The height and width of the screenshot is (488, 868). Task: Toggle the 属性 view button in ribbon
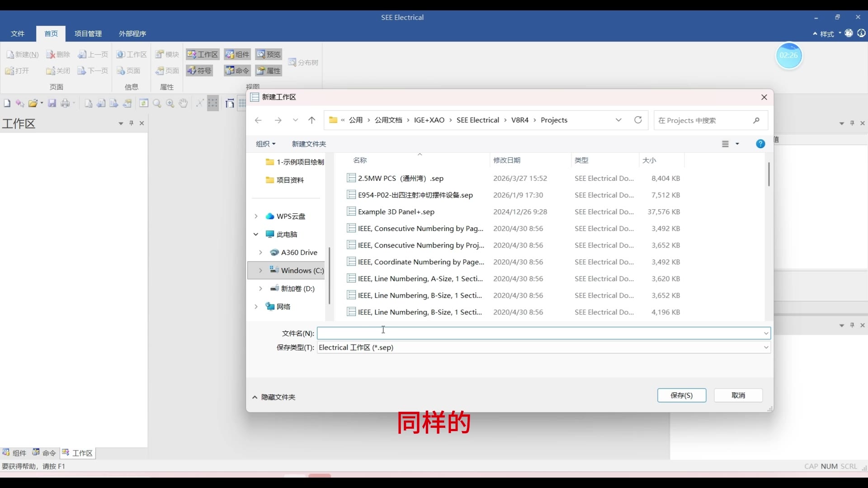click(x=269, y=70)
